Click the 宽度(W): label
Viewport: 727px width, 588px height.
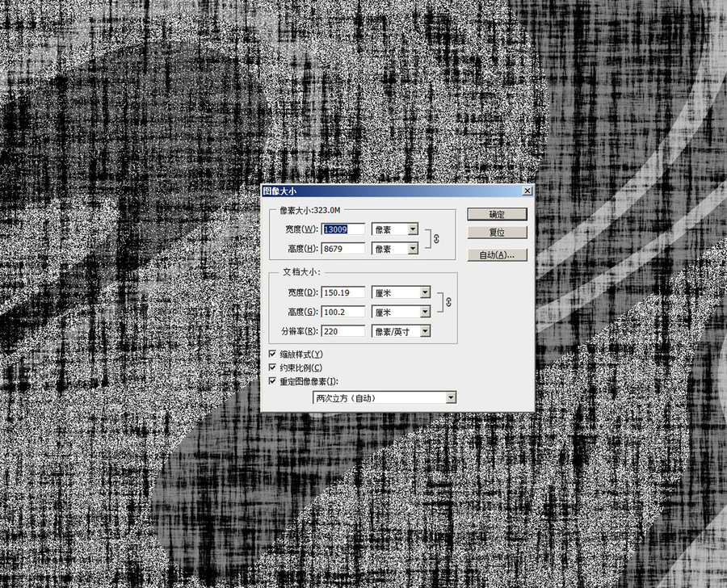pyautogui.click(x=302, y=229)
